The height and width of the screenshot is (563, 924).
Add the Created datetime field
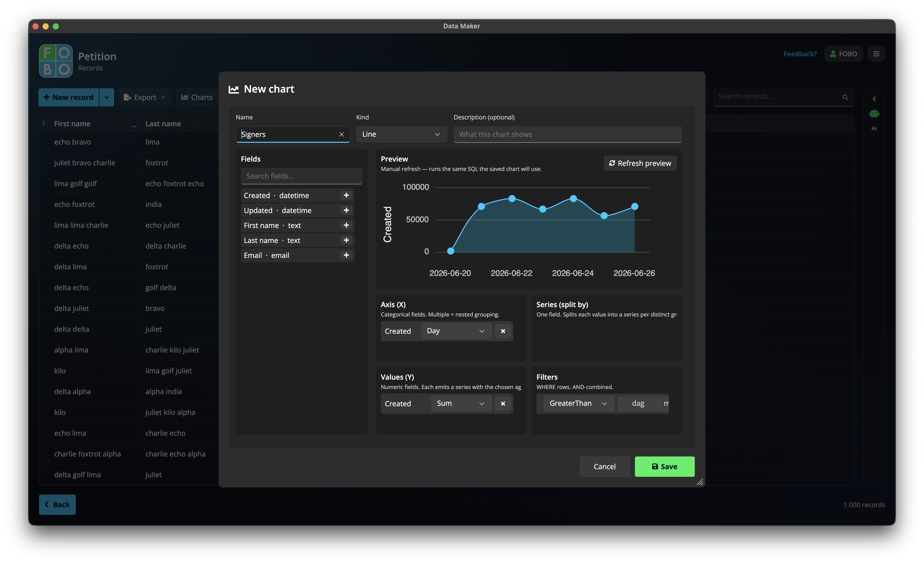click(346, 196)
